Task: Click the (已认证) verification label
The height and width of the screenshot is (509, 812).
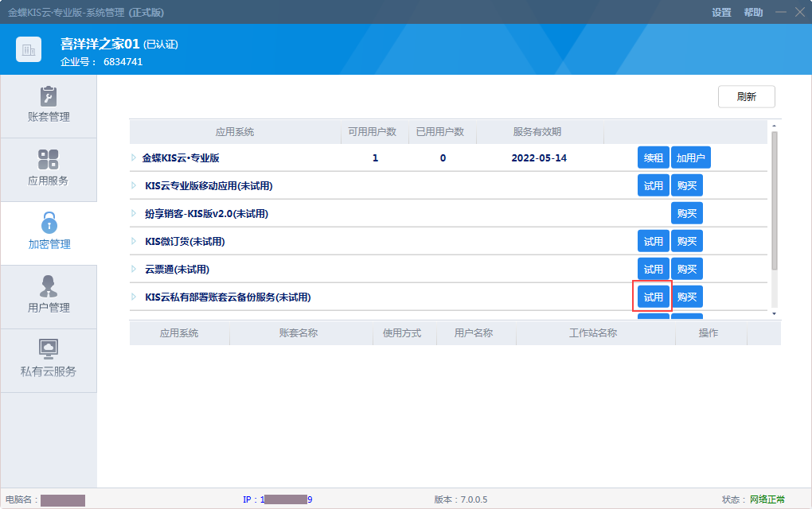Action: coord(161,45)
